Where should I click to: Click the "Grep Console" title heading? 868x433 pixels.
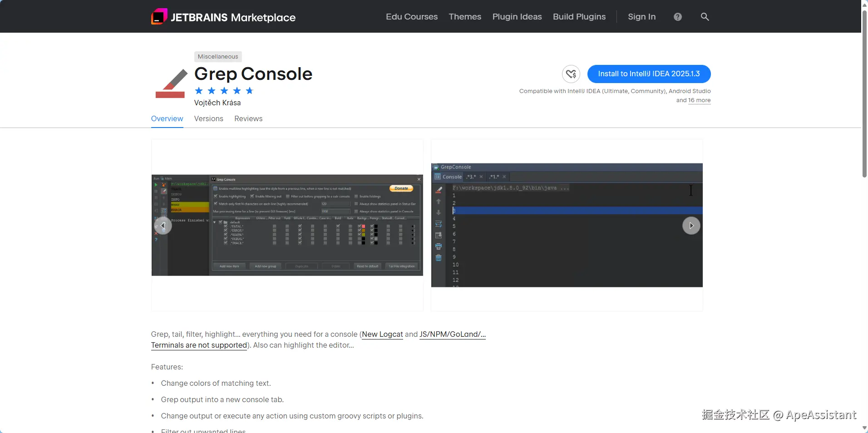[x=253, y=74]
